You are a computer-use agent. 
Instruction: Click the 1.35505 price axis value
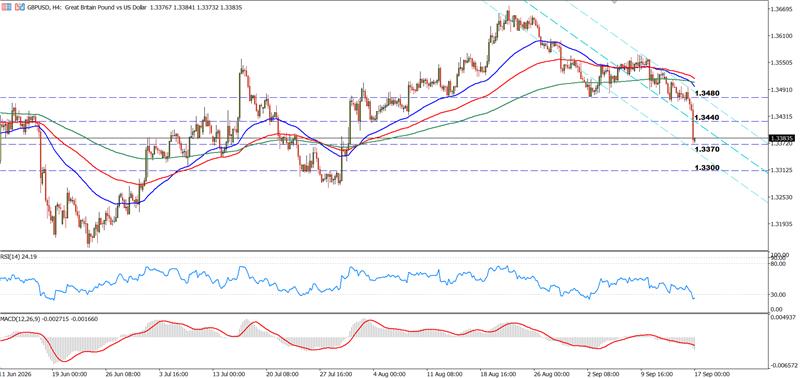tap(782, 63)
